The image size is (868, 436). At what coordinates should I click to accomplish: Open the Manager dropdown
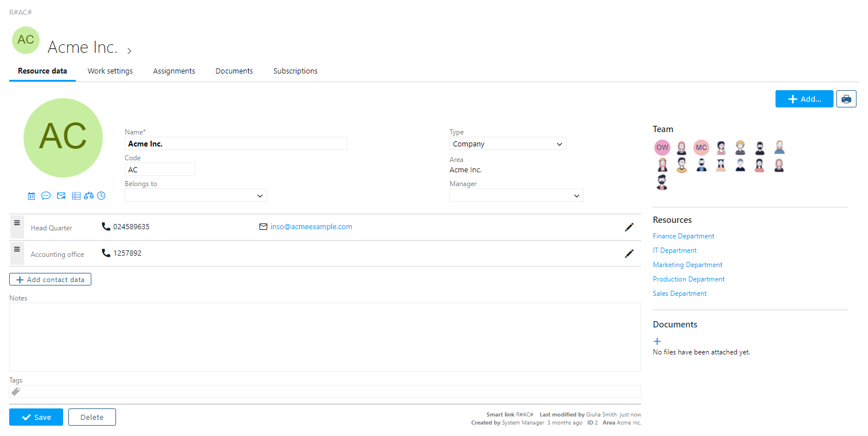(x=516, y=196)
